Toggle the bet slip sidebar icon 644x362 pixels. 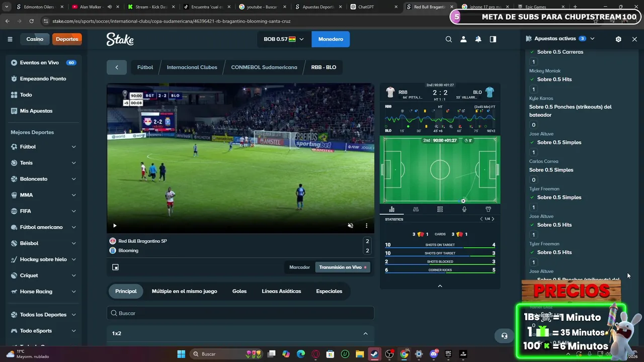pyautogui.click(x=493, y=39)
